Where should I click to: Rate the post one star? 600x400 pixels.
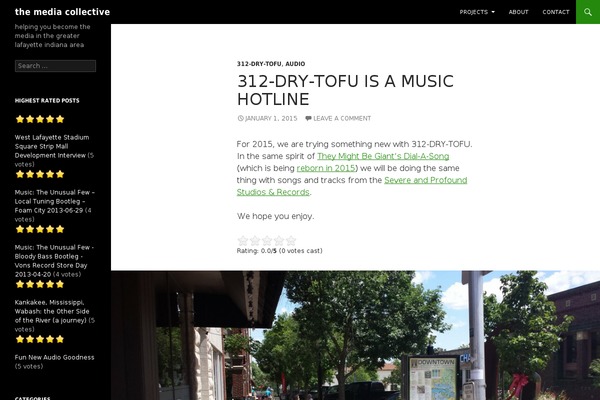click(243, 240)
